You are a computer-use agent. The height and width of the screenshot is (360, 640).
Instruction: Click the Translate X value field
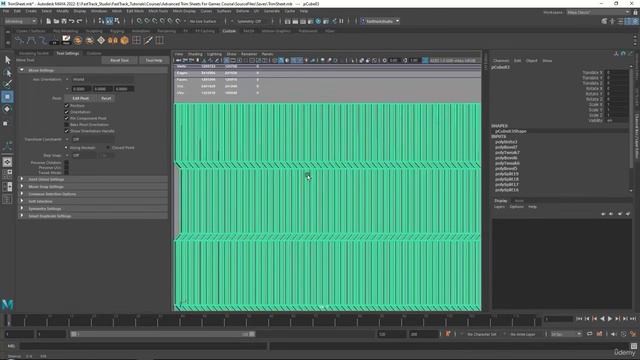[x=616, y=72]
